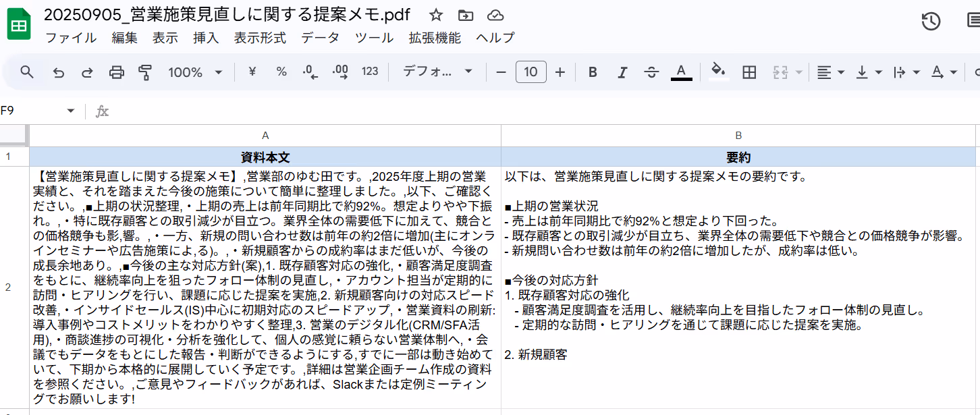Click the merge cells icon
This screenshot has height=415, width=980.
coord(780,72)
